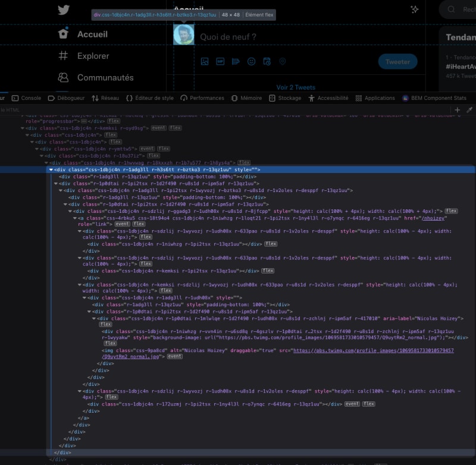476x465 pixels.
Task: Click the sparkle icon in timeline header
Action: point(415,10)
